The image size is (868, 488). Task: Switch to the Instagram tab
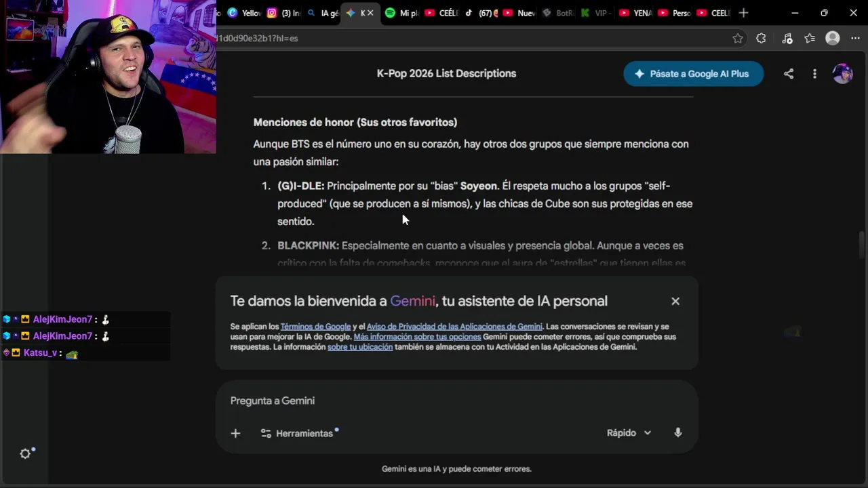click(x=283, y=13)
